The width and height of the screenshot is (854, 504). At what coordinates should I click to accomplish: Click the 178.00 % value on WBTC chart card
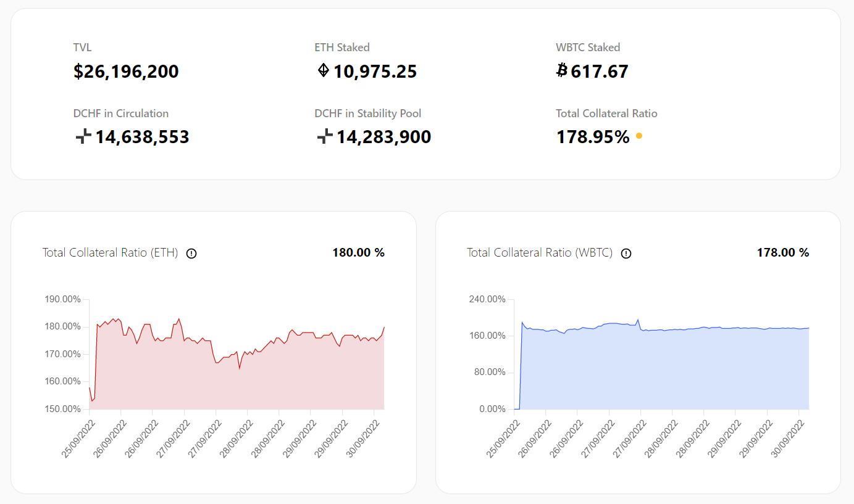[782, 252]
